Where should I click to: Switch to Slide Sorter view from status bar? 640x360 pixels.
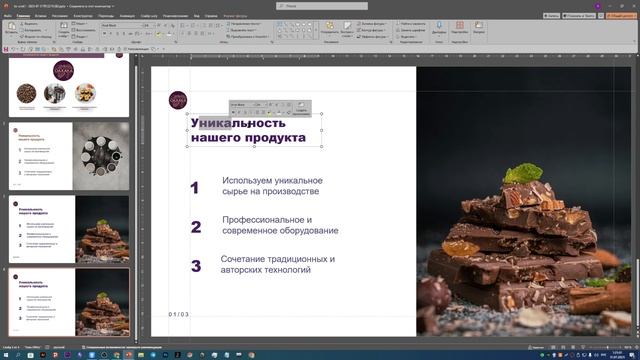coord(563,347)
